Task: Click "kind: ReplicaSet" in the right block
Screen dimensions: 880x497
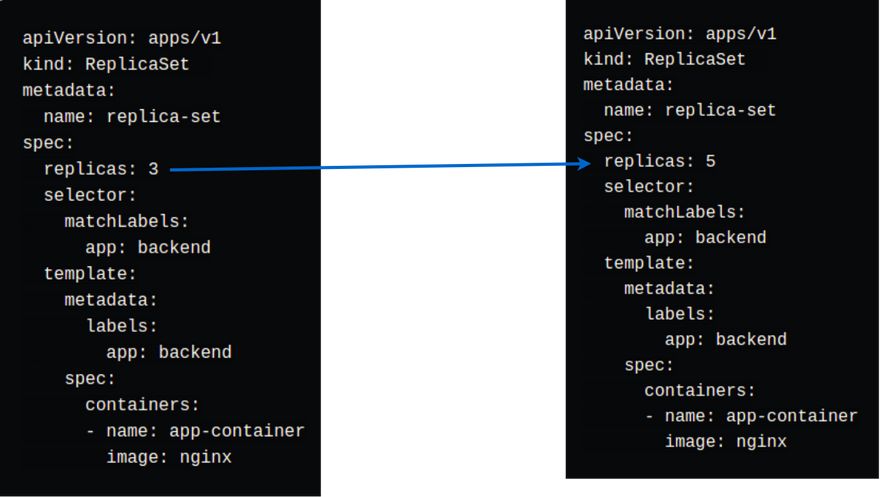Action: [x=664, y=59]
